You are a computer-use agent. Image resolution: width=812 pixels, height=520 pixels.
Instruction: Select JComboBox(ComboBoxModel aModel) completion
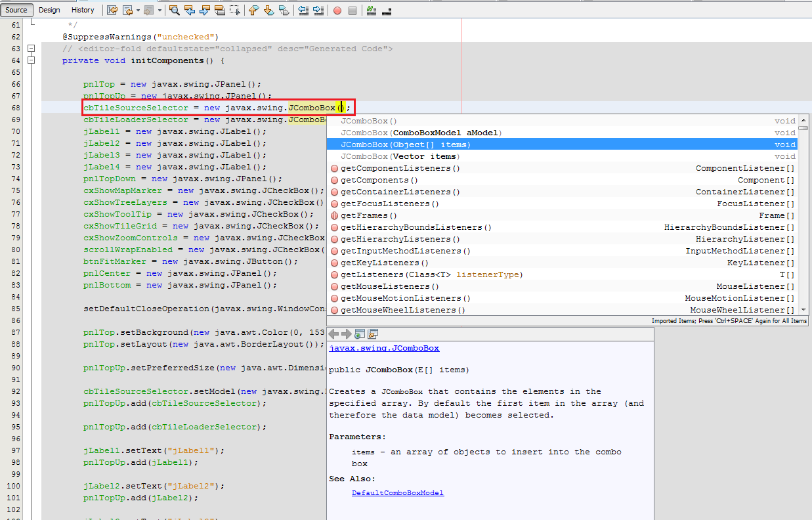coord(563,133)
